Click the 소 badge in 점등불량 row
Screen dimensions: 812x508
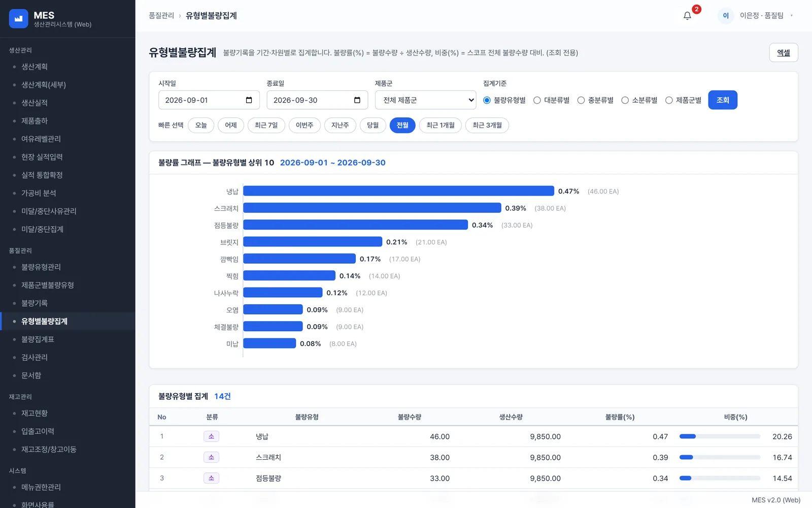(x=211, y=478)
